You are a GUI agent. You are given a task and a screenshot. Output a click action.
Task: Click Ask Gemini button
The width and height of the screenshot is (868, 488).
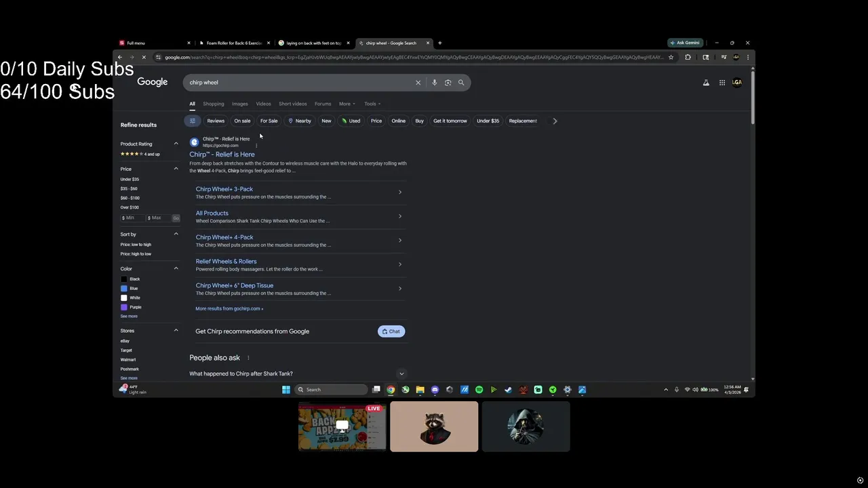coord(686,43)
